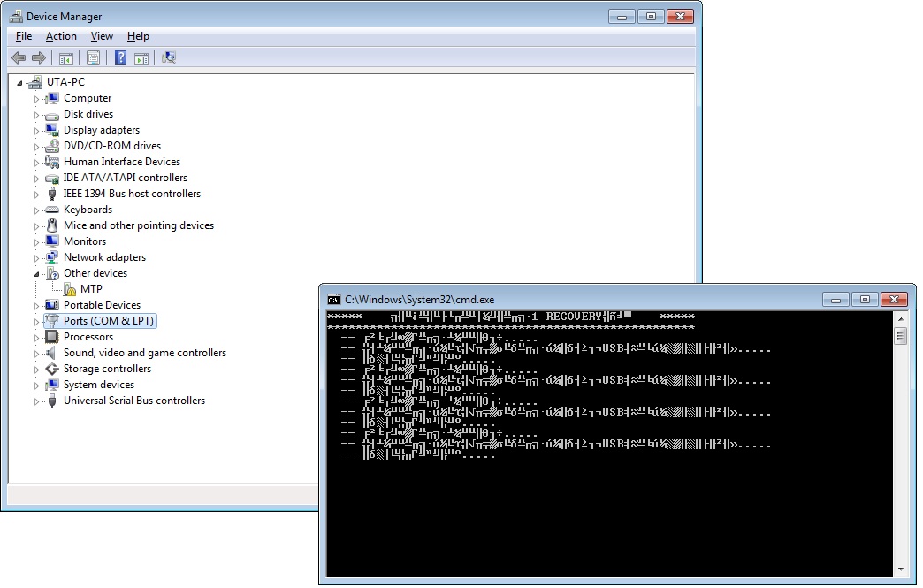Collapse the UTA-PC root node
This screenshot has height=588, width=923.
pos(20,82)
